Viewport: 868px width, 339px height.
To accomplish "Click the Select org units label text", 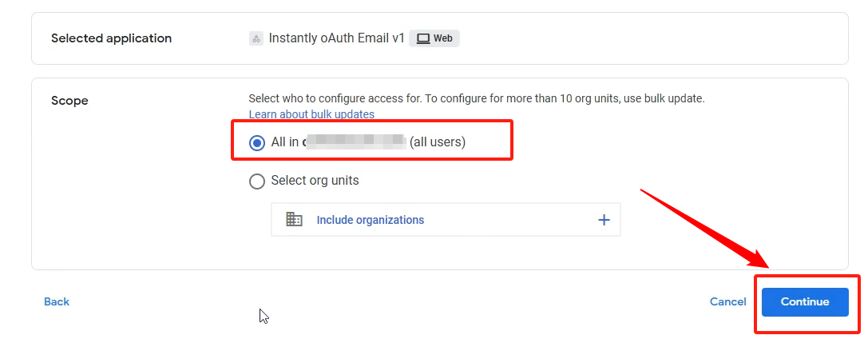I will pyautogui.click(x=315, y=181).
